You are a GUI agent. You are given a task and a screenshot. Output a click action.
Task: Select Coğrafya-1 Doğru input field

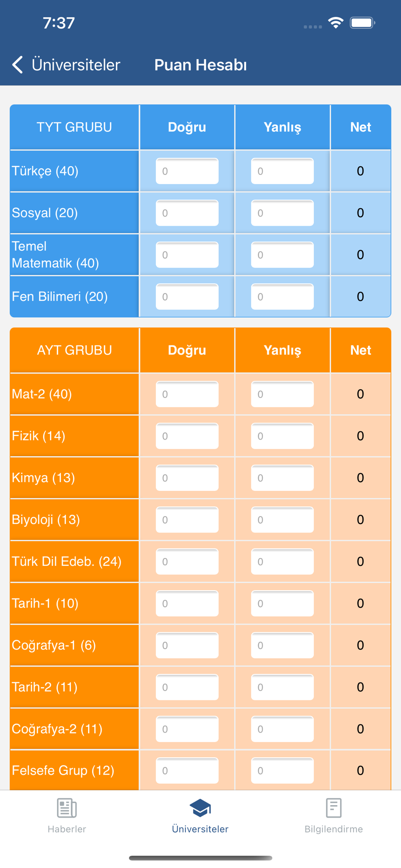[187, 645]
